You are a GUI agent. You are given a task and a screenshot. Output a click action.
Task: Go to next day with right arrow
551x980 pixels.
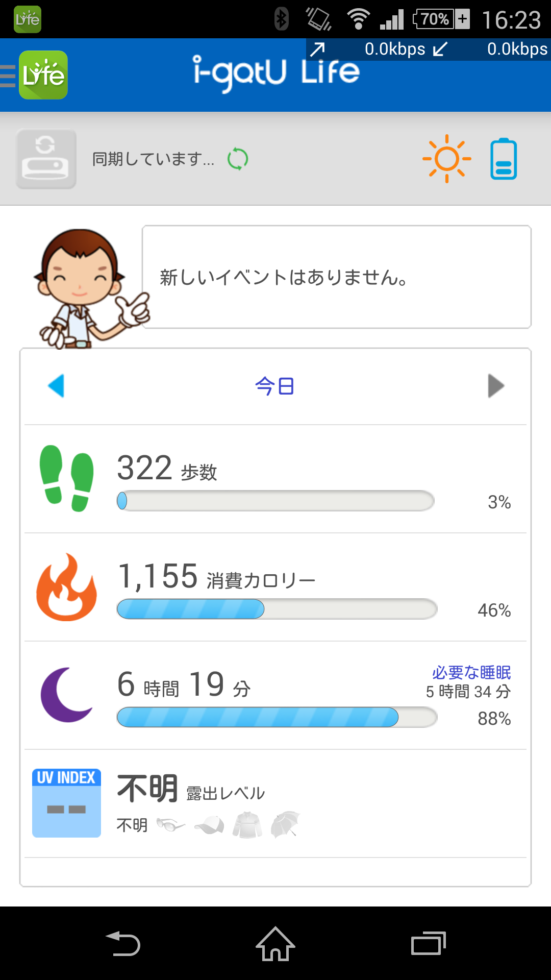[495, 386]
